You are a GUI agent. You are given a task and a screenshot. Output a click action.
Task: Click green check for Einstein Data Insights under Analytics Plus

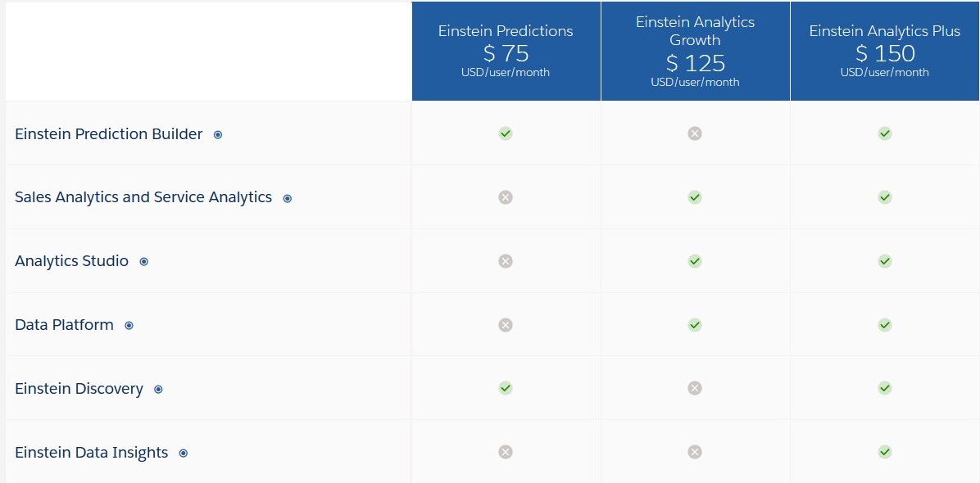coord(884,452)
